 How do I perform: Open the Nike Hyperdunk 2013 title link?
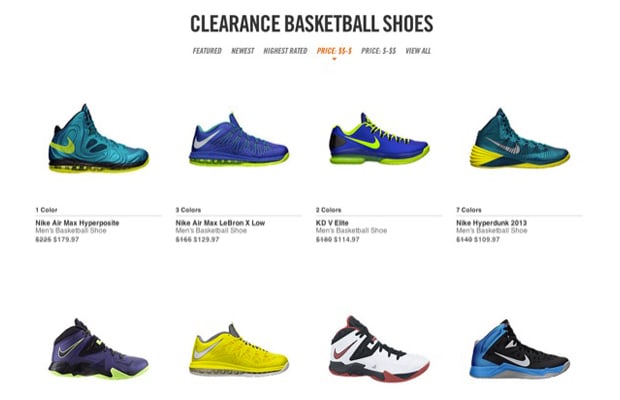491,223
